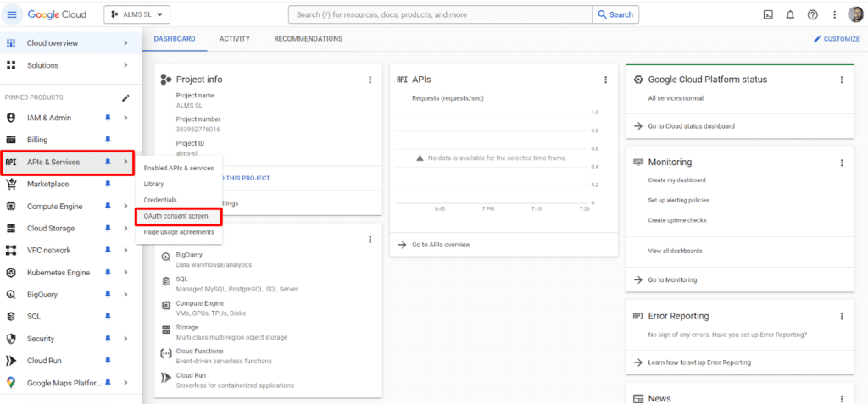Expand Solutions submenu chevron
Image resolution: width=868 pixels, height=404 pixels.
125,65
